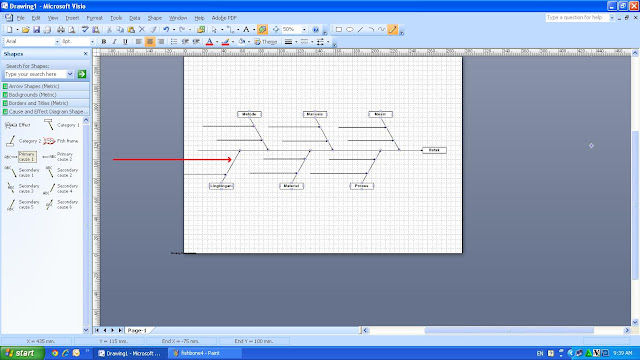Open the search shapes dropdown arrow
This screenshot has height=360, width=640.
pyautogui.click(x=70, y=74)
